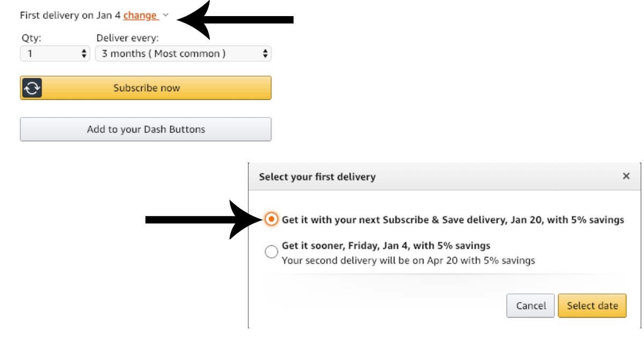Viewport: 644px width, 338px height.
Task: Click the 'Get it sooner, Friday, Jan 4' label text
Action: pyautogui.click(x=386, y=246)
